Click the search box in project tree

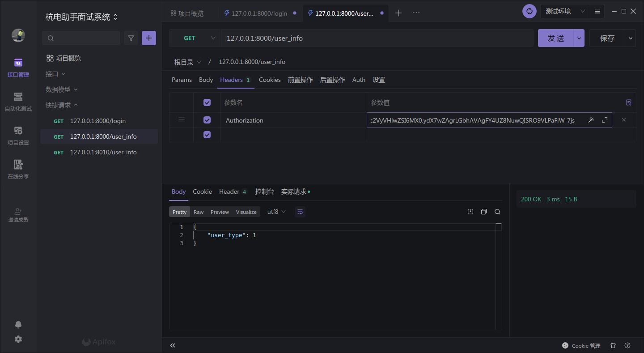tap(81, 38)
